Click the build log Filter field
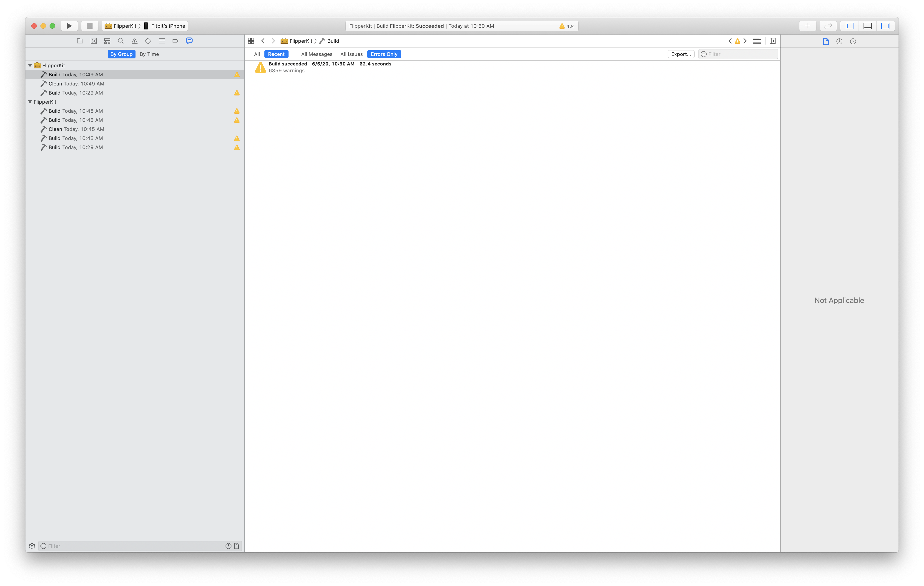 (x=741, y=54)
